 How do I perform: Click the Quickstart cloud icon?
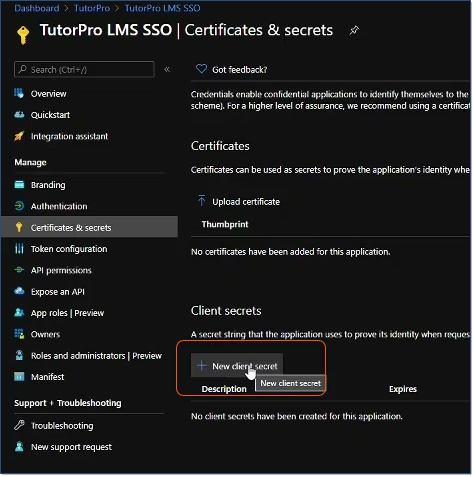19,115
